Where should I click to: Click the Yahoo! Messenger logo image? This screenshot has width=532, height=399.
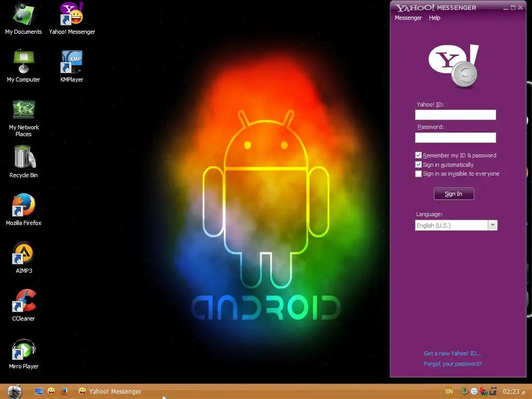[x=454, y=66]
